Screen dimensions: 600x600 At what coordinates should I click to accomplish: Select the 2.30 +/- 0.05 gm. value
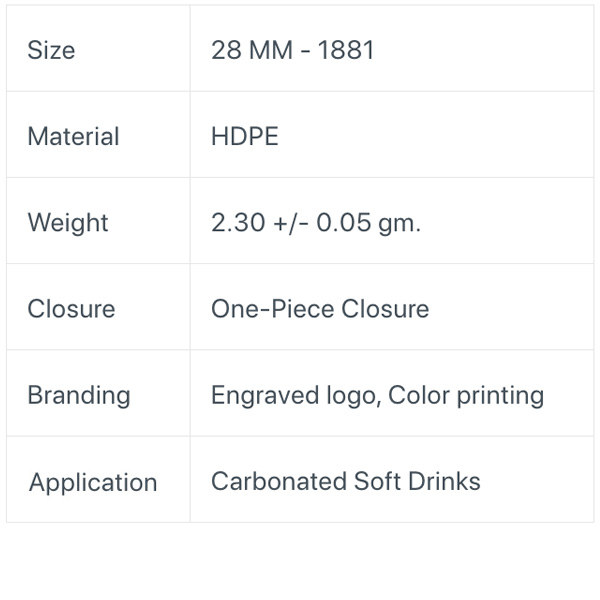coord(316,223)
